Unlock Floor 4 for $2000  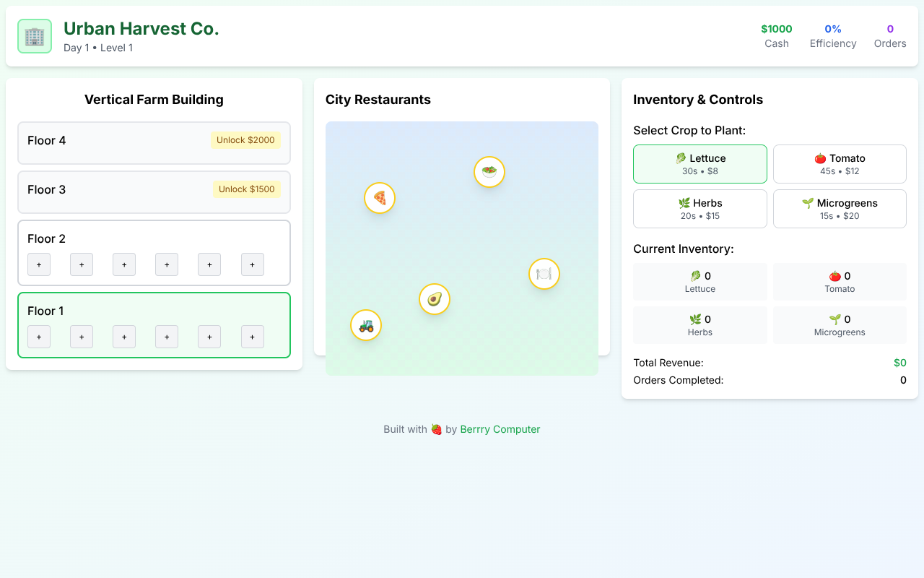245,140
